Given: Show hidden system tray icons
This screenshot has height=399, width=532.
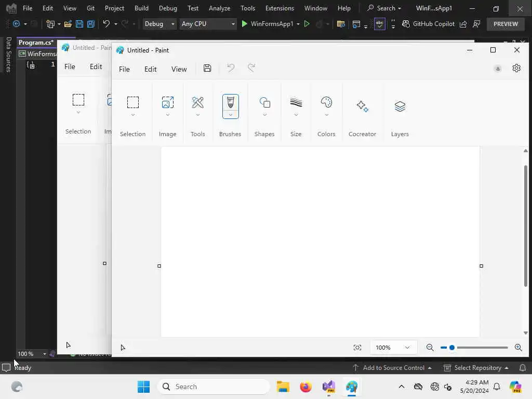Looking at the screenshot, I should [402, 387].
